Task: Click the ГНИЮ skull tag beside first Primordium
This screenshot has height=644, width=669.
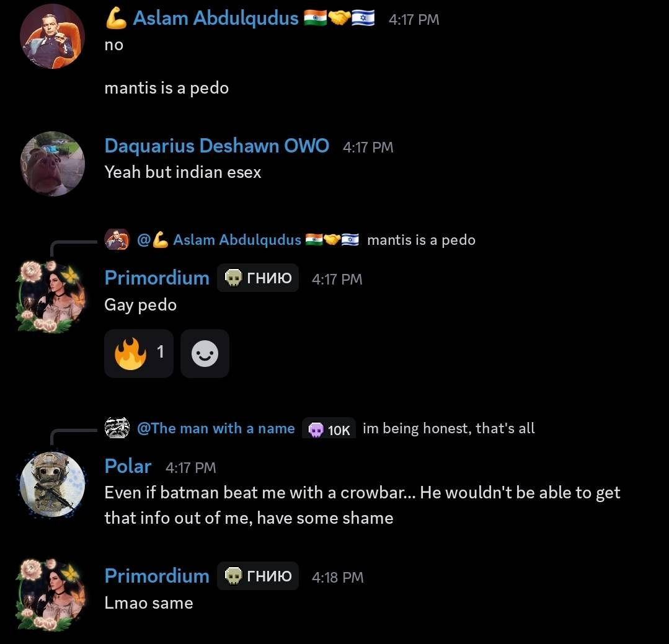Action: [x=258, y=278]
